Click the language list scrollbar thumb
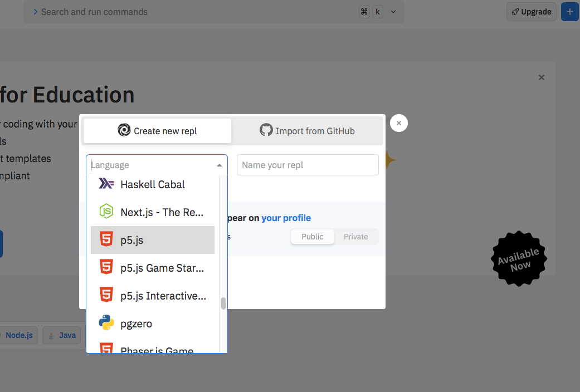The width and height of the screenshot is (580, 392). pyautogui.click(x=223, y=303)
